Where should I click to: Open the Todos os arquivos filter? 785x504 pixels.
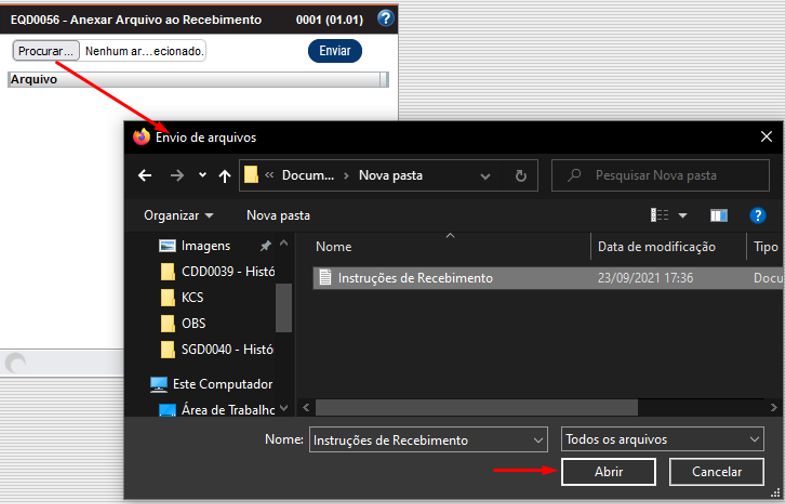click(x=662, y=439)
